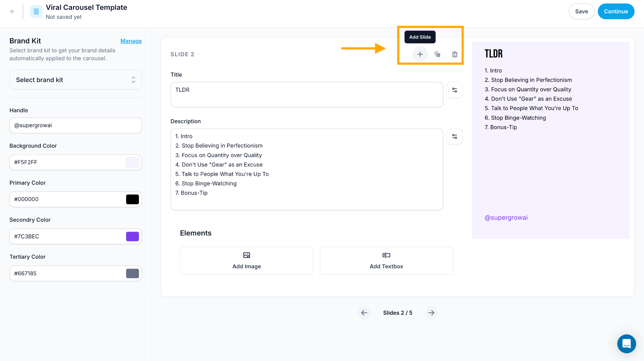Click the #000000 primary color field
This screenshot has width=644, height=361.
[x=75, y=200]
